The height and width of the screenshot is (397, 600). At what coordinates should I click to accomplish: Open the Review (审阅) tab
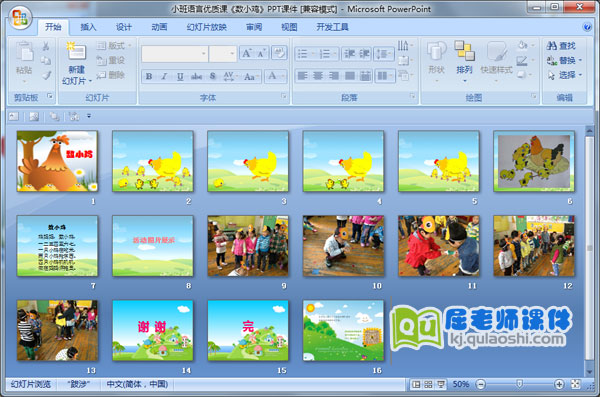click(254, 27)
